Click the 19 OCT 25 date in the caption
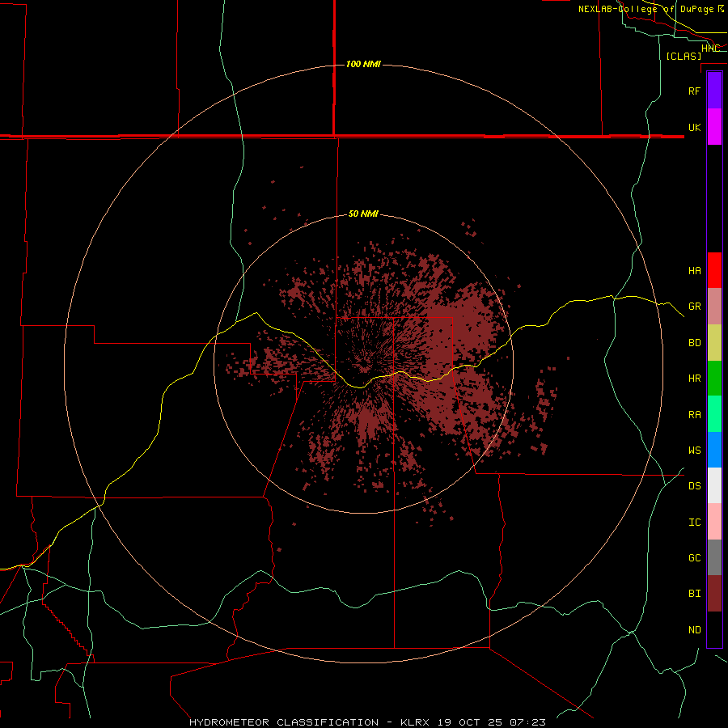Screen dimensions: 728x728 pyautogui.click(x=470, y=722)
